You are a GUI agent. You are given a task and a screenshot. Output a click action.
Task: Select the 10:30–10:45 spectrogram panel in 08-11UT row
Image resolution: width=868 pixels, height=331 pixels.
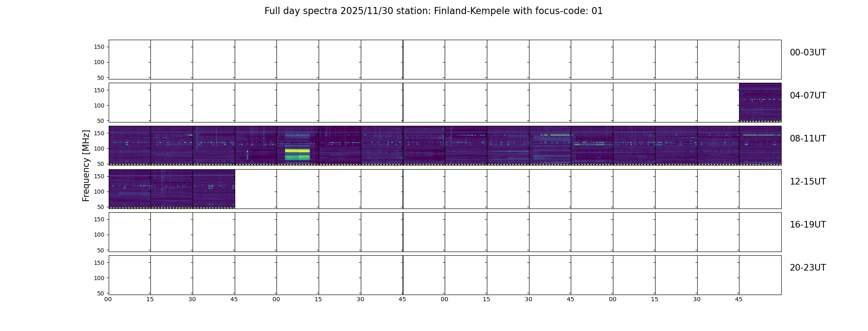(x=550, y=146)
